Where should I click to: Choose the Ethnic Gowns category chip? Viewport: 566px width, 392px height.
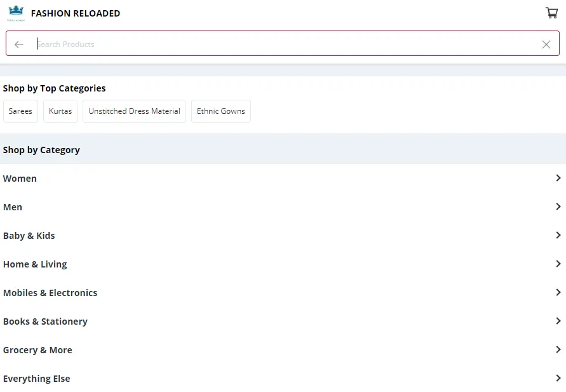pos(221,111)
